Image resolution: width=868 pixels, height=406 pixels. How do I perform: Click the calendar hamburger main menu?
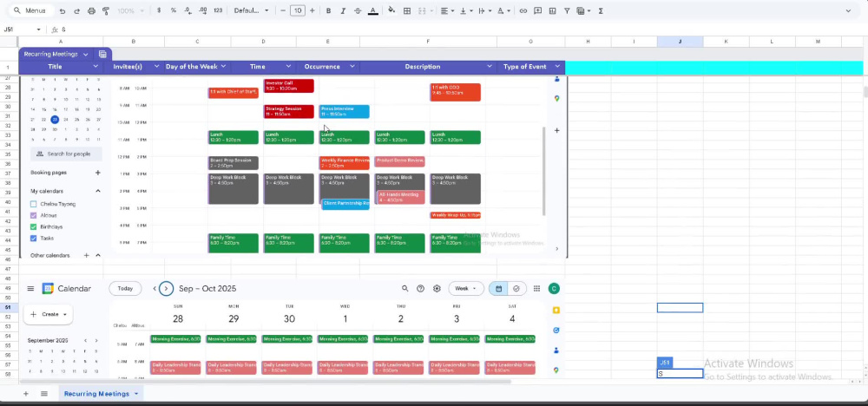click(30, 289)
